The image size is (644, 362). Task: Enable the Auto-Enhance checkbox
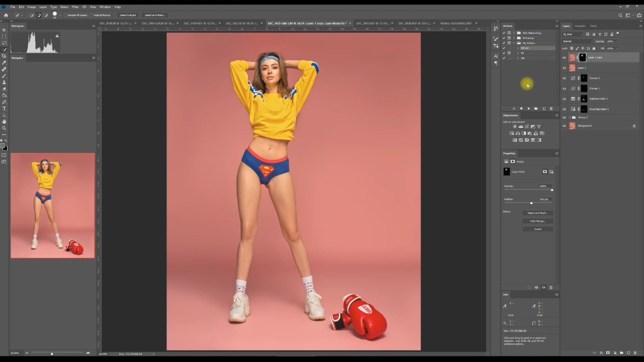pos(92,15)
